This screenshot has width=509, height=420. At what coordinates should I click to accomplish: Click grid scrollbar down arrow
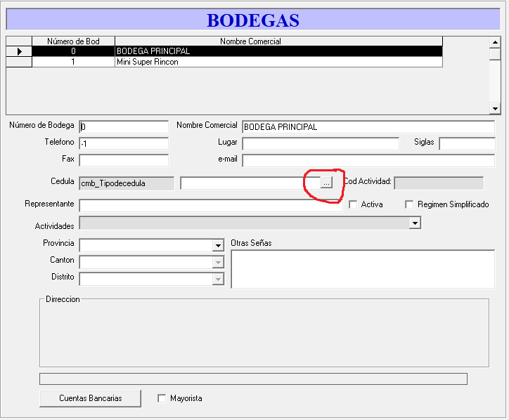495,108
